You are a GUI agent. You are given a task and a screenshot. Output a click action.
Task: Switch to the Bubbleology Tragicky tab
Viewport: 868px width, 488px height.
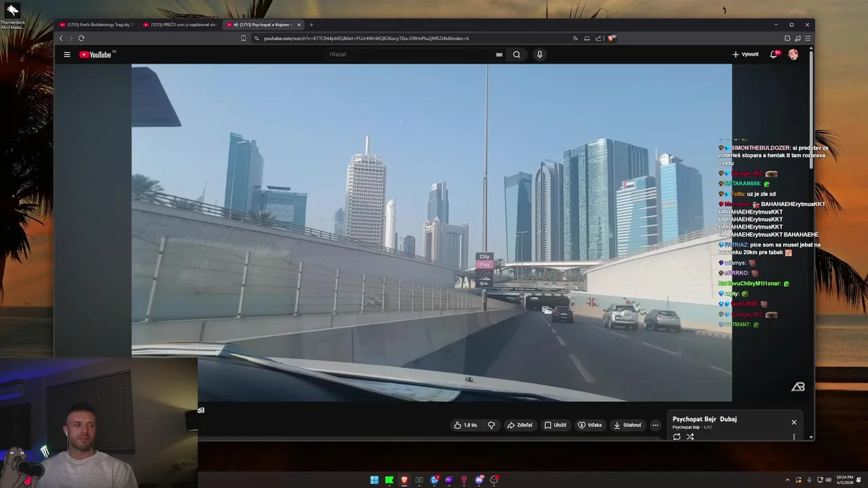(96, 24)
